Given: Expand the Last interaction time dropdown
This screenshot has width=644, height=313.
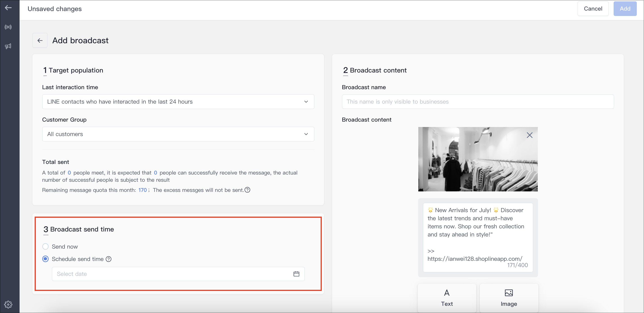Looking at the screenshot, I should pyautogui.click(x=178, y=102).
